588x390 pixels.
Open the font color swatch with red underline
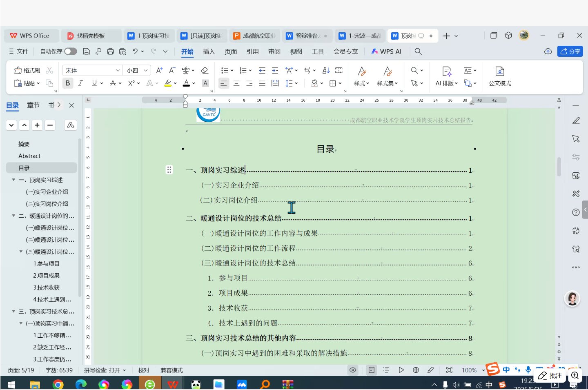186,83
